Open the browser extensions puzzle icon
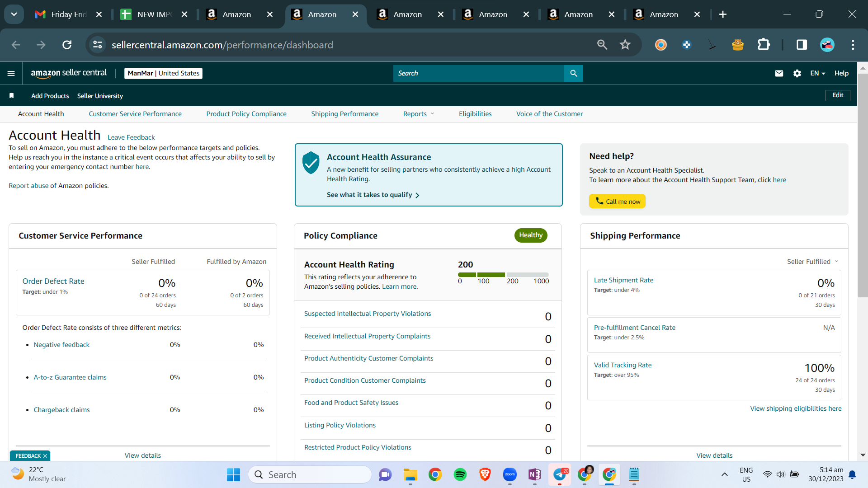Image resolution: width=868 pixels, height=488 pixels. 764,45
